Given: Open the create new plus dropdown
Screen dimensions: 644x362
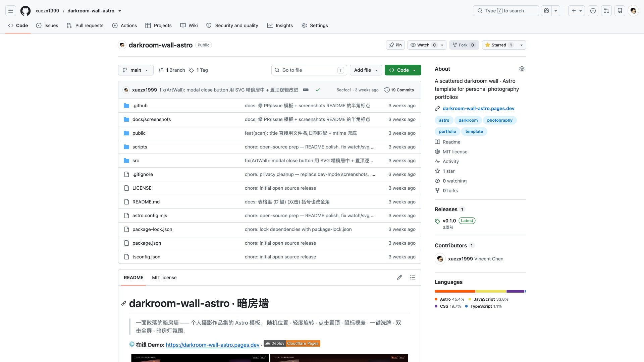Looking at the screenshot, I should click(x=577, y=11).
